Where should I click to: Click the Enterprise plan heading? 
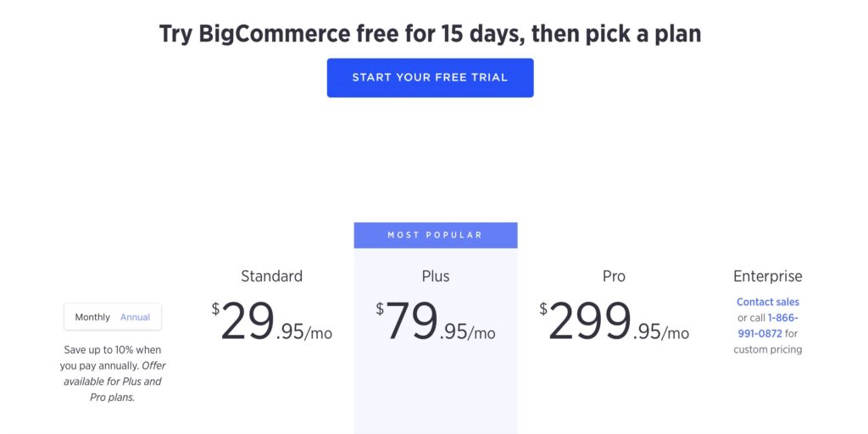pyautogui.click(x=768, y=275)
